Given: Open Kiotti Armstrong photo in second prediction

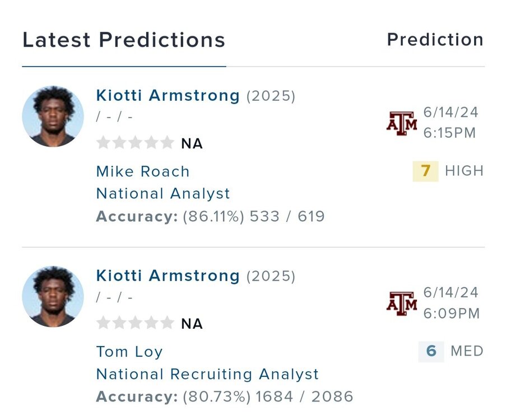Looking at the screenshot, I should [x=53, y=297].
